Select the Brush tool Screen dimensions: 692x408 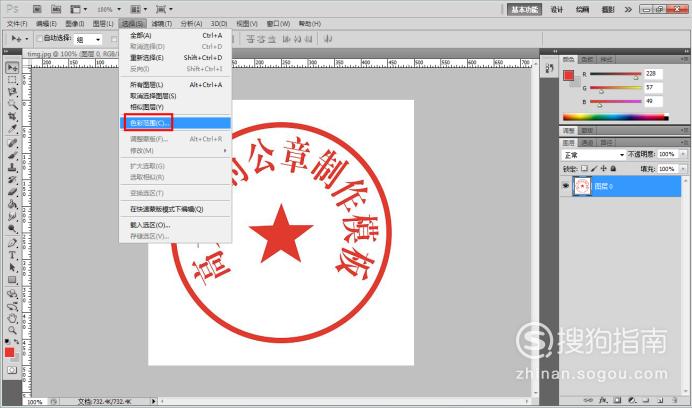pyautogui.click(x=12, y=155)
